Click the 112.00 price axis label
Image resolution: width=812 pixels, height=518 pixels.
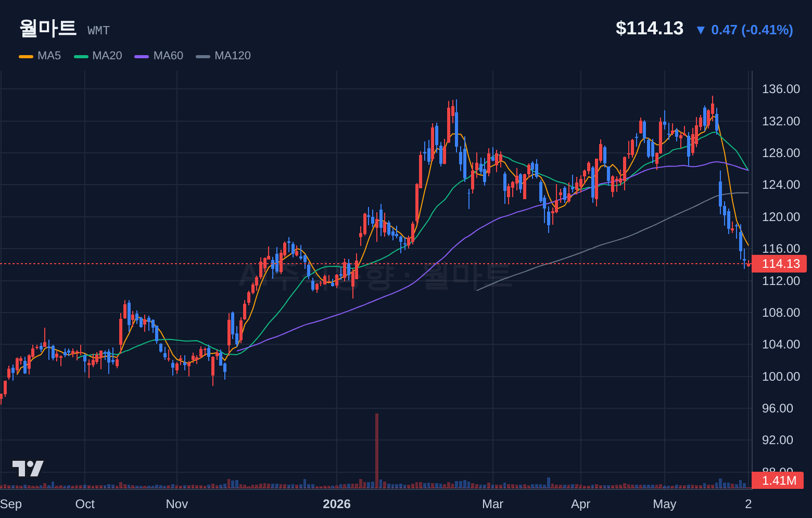click(781, 281)
